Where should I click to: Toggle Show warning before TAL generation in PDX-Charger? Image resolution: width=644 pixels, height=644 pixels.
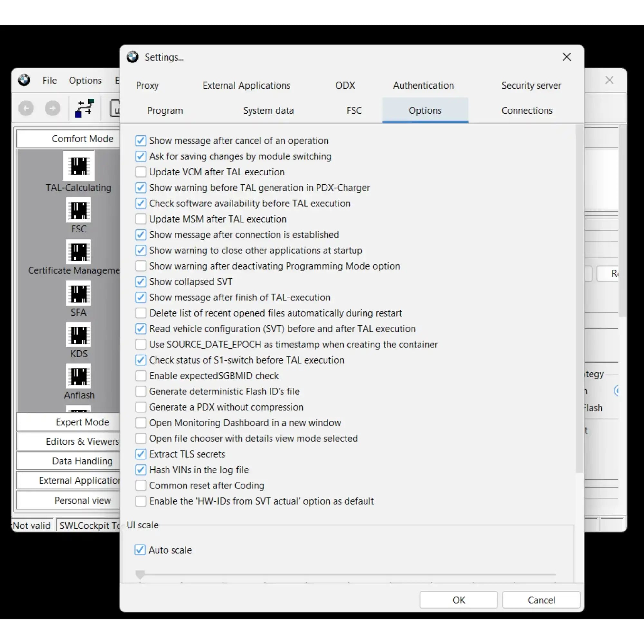pyautogui.click(x=141, y=188)
